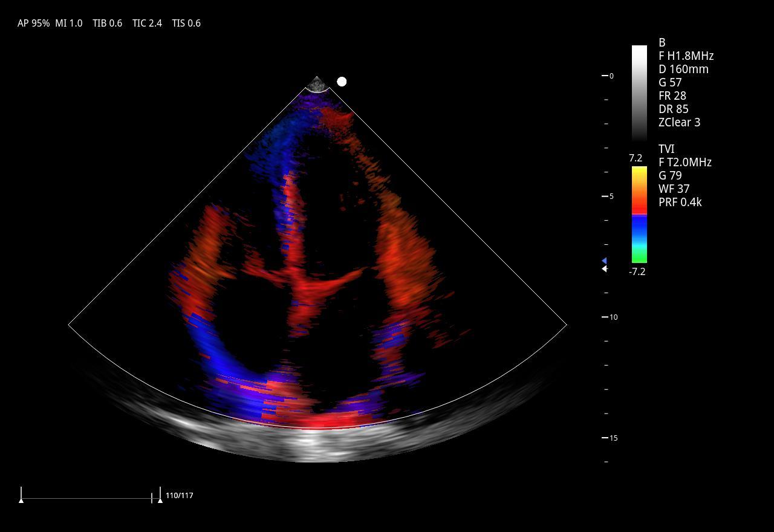Click the TVI velocity color bar
The width and height of the screenshot is (774, 532).
point(639,215)
